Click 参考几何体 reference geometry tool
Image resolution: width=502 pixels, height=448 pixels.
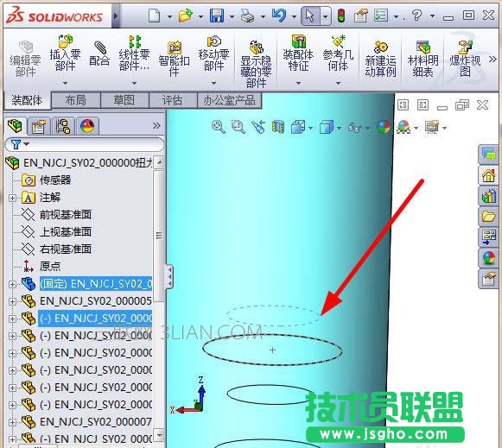click(338, 53)
